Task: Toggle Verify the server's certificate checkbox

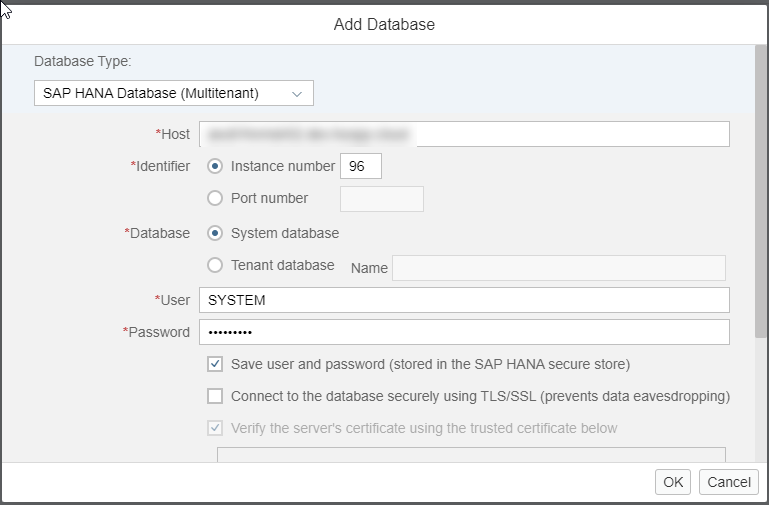Action: pyautogui.click(x=215, y=428)
